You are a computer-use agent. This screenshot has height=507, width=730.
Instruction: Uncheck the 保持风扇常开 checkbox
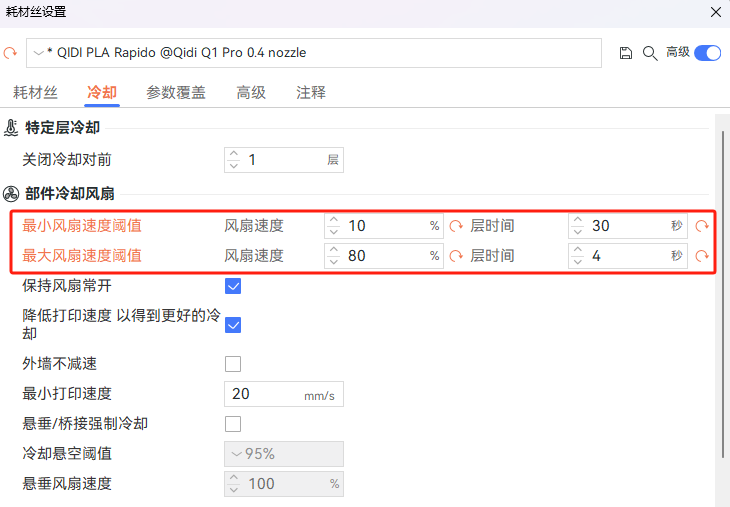pos(233,286)
